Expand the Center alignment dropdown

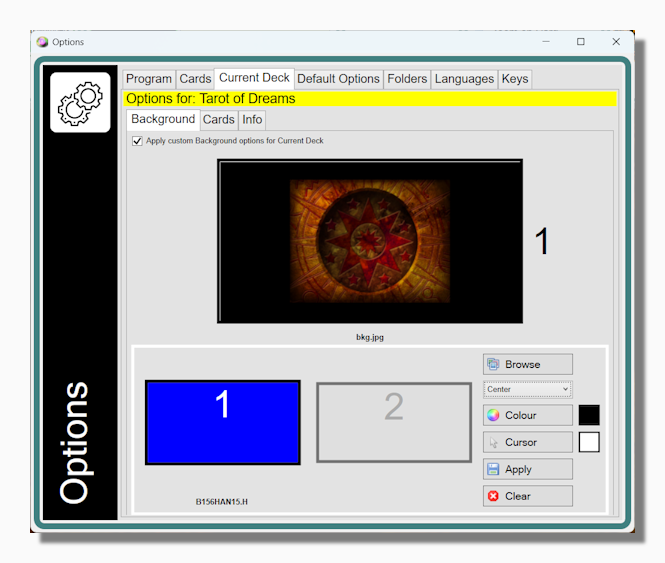[528, 389]
